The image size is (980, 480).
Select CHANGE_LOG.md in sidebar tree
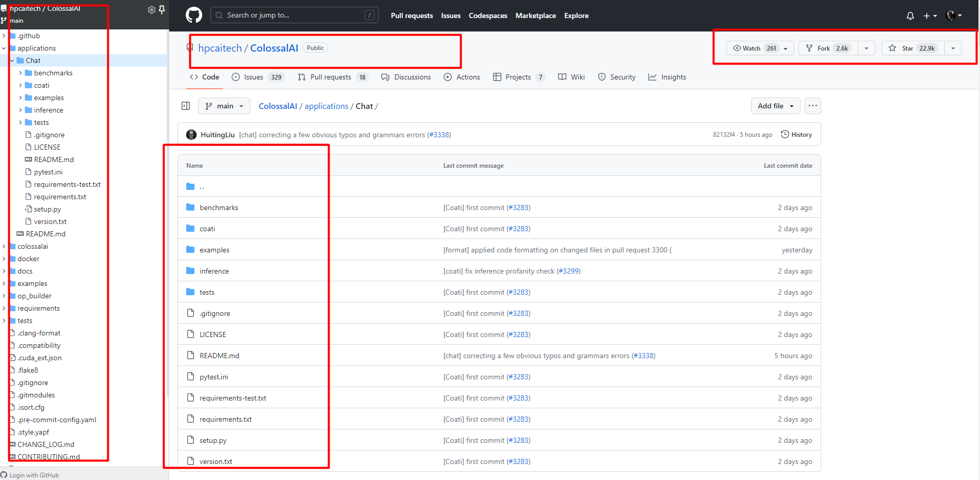(46, 444)
